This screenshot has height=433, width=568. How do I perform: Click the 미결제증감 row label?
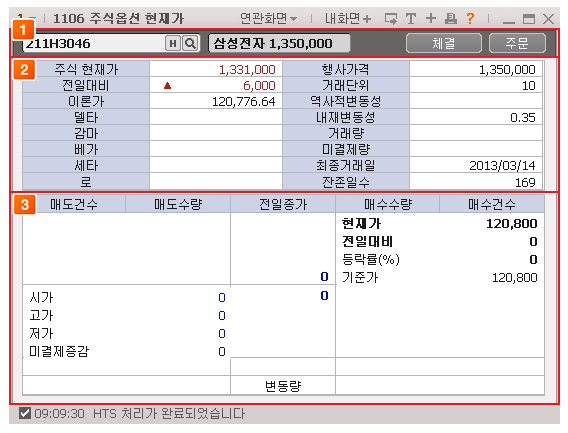pyautogui.click(x=59, y=351)
